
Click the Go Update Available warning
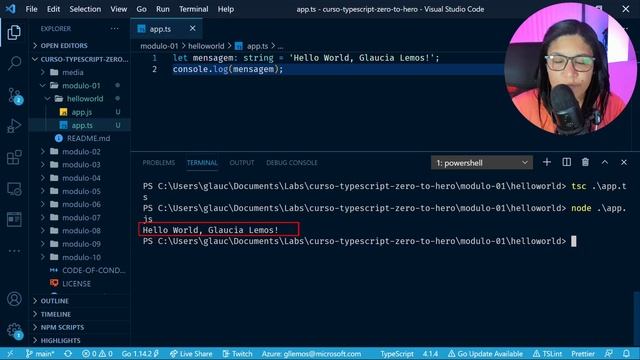(x=485, y=354)
